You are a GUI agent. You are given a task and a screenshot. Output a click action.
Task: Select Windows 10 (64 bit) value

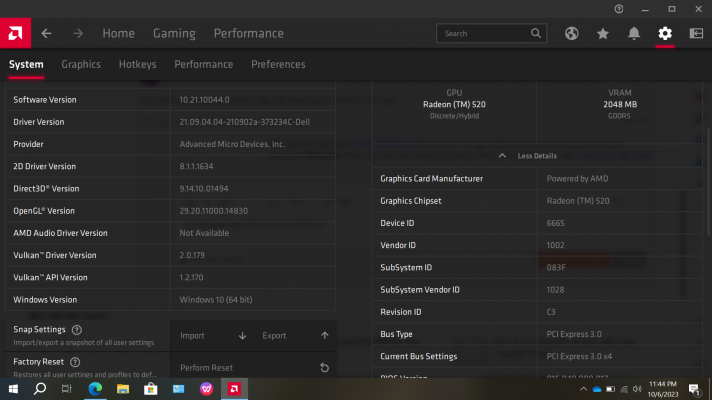click(216, 300)
